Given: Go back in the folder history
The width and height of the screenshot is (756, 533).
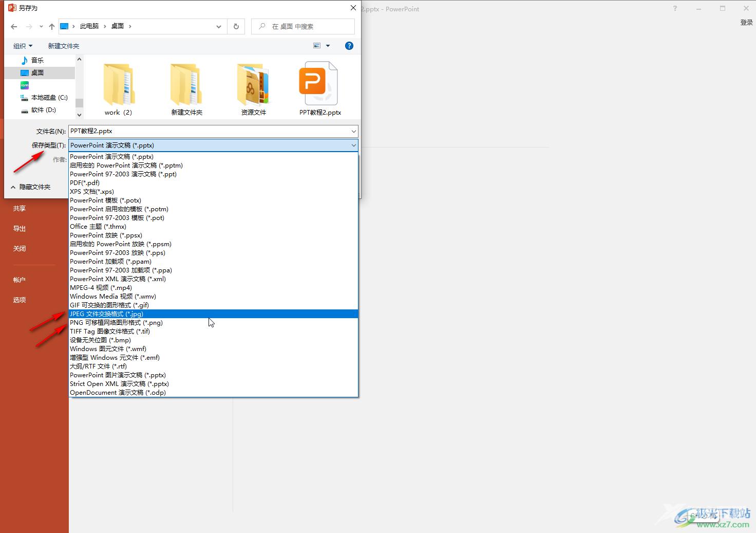Looking at the screenshot, I should coord(14,26).
